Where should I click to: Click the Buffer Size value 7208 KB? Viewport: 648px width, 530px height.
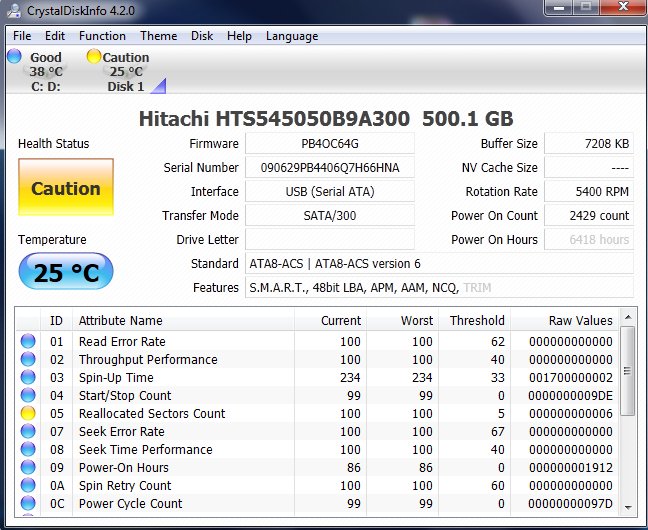pyautogui.click(x=588, y=143)
